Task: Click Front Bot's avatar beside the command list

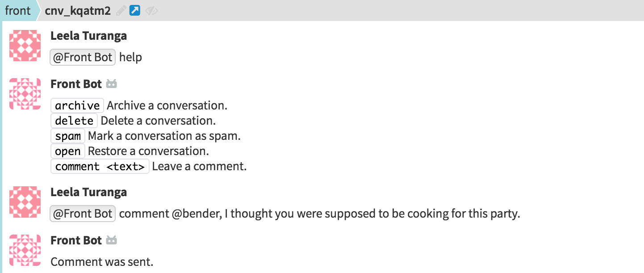Action: (25, 94)
